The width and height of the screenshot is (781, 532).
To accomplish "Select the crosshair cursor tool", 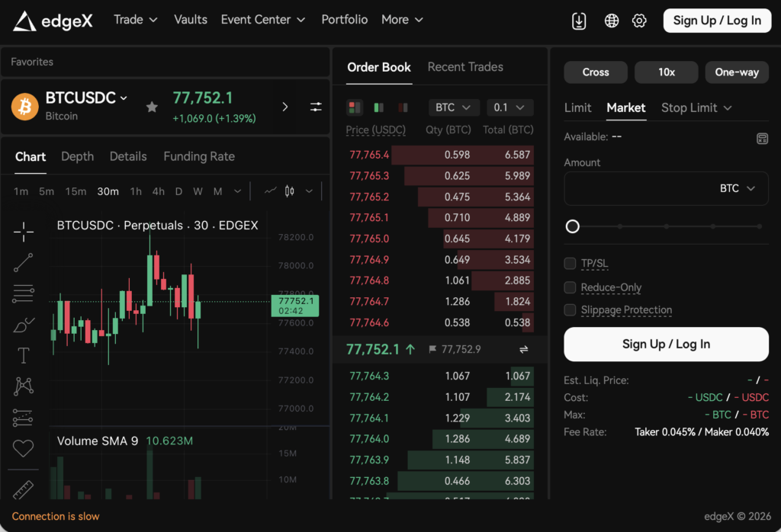I will [x=24, y=232].
